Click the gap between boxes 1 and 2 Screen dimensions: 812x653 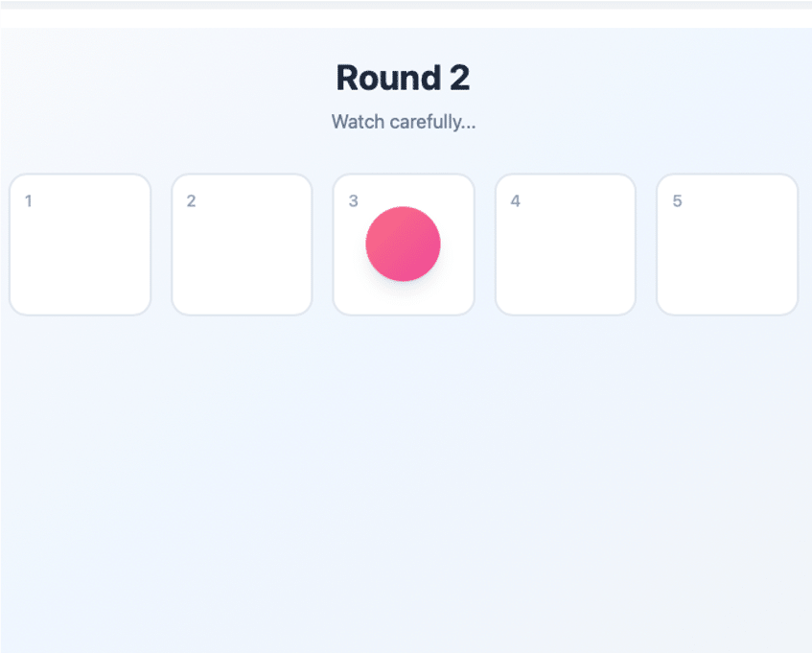161,245
